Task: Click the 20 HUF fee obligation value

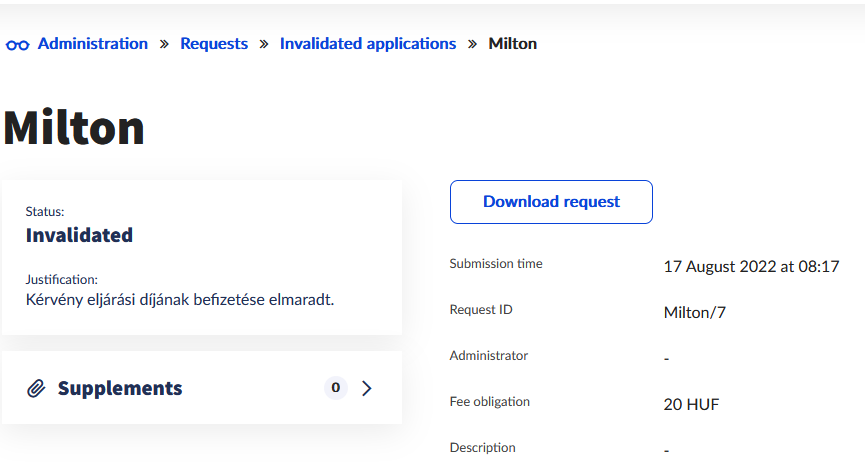Action: [691, 405]
